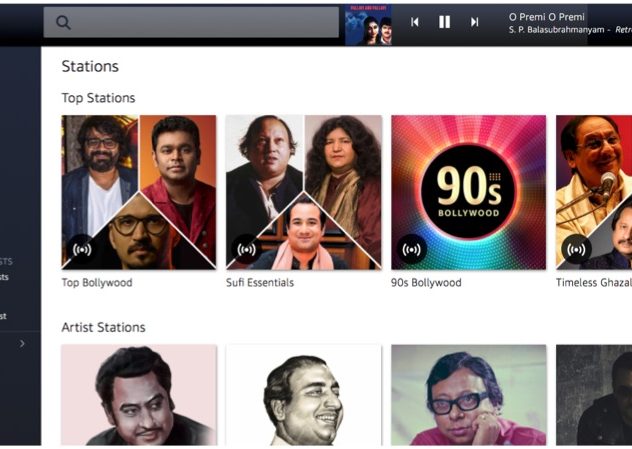
Task: Open the Top Bollywood station title
Action: 97,283
